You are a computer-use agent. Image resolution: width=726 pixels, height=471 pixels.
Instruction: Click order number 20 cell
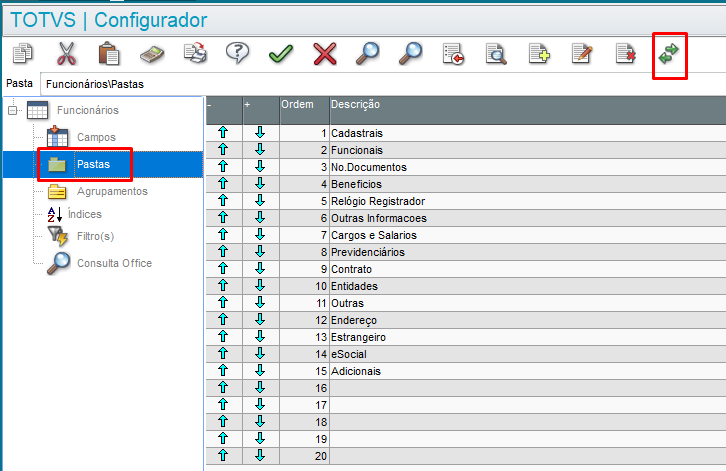[x=305, y=456]
